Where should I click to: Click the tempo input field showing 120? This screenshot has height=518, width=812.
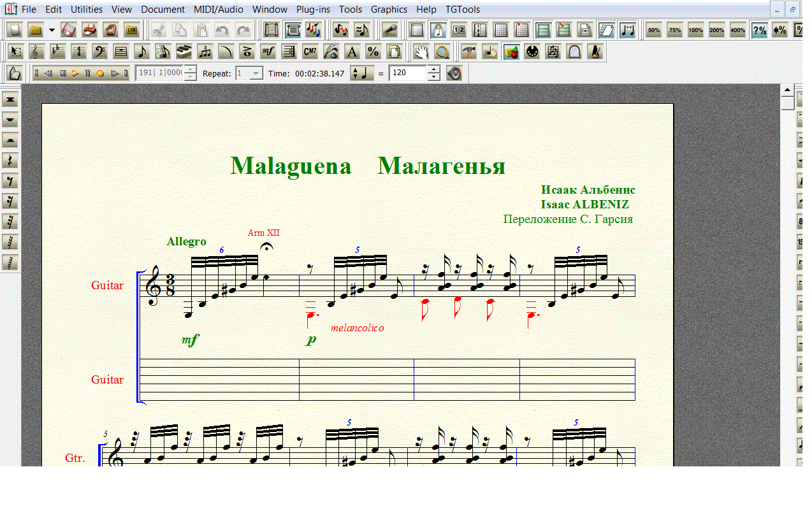[407, 73]
